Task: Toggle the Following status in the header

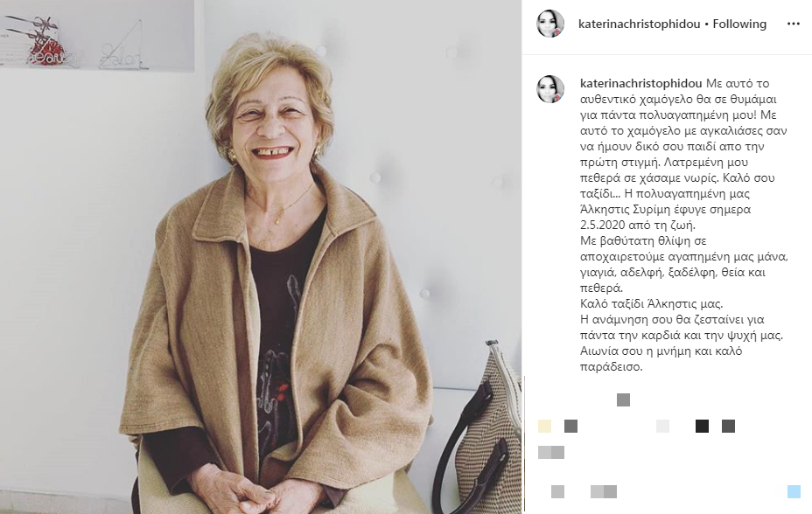Action: (739, 24)
